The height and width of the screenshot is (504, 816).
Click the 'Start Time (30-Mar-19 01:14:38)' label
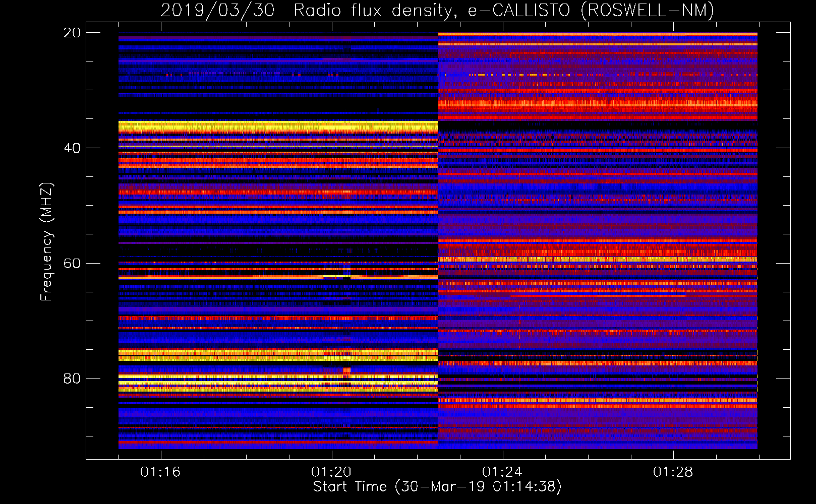tap(437, 487)
